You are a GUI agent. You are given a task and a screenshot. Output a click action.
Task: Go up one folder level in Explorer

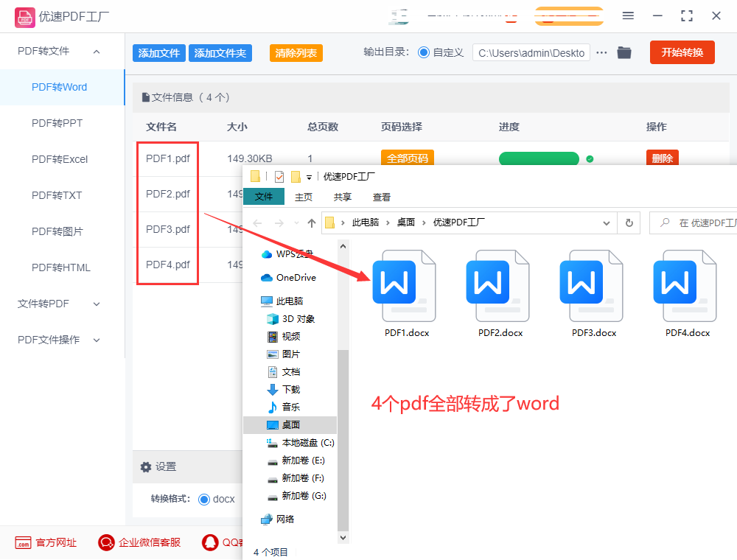(312, 223)
